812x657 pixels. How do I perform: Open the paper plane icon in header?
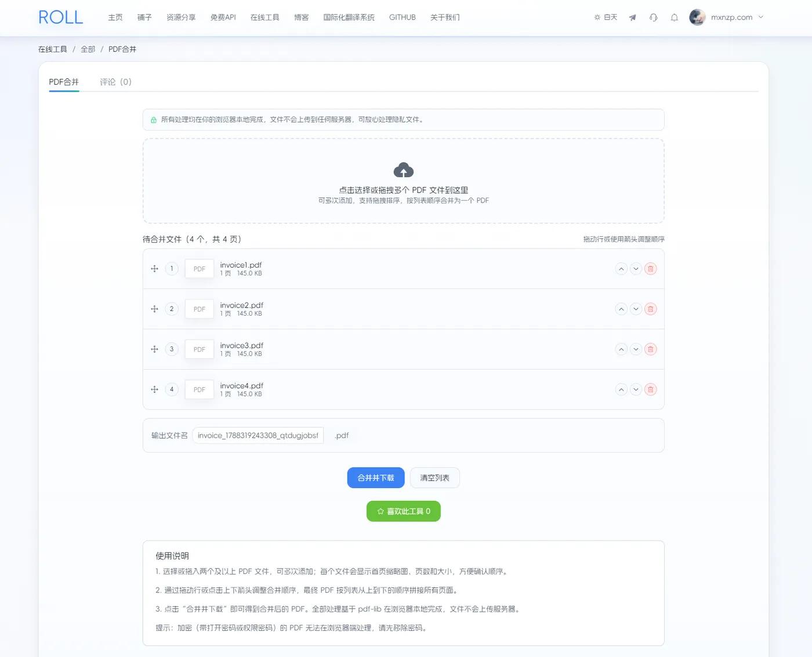click(x=633, y=17)
